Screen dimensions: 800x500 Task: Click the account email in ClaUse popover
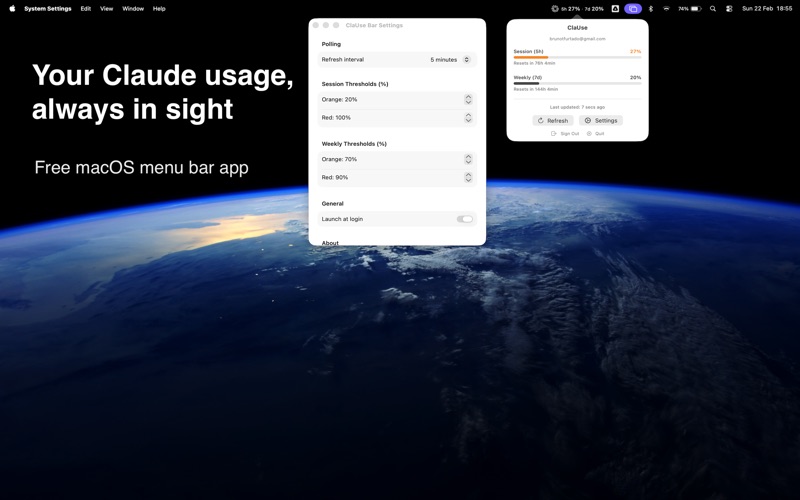coord(577,39)
